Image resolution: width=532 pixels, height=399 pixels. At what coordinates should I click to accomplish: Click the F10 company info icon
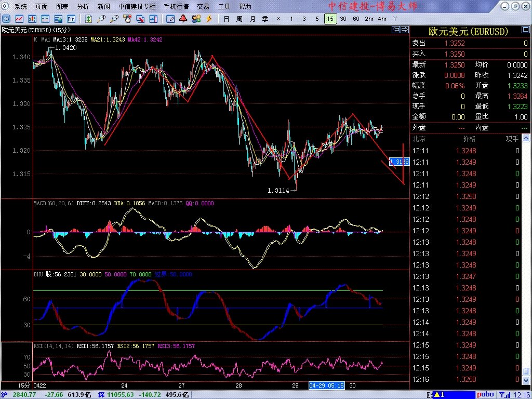tap(72, 19)
